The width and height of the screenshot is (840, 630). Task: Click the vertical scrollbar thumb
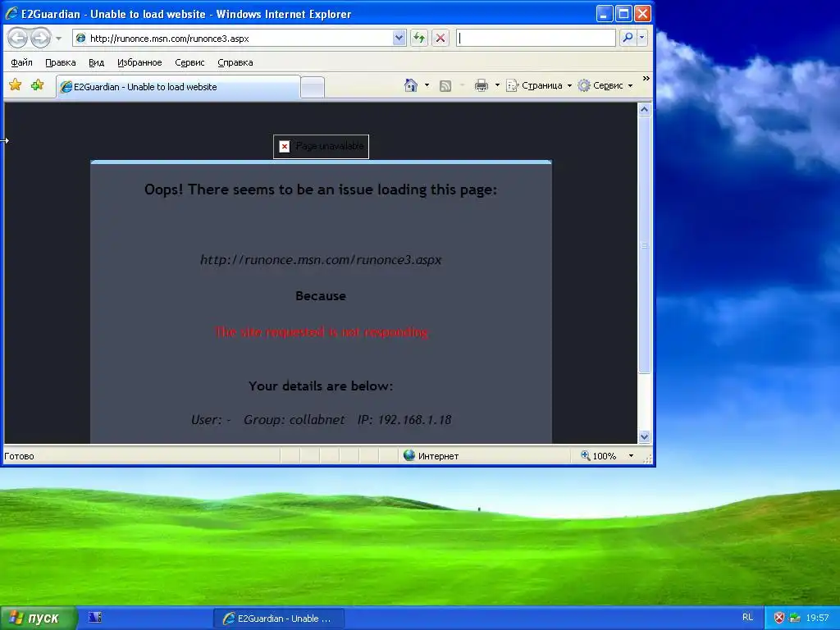[645, 245]
